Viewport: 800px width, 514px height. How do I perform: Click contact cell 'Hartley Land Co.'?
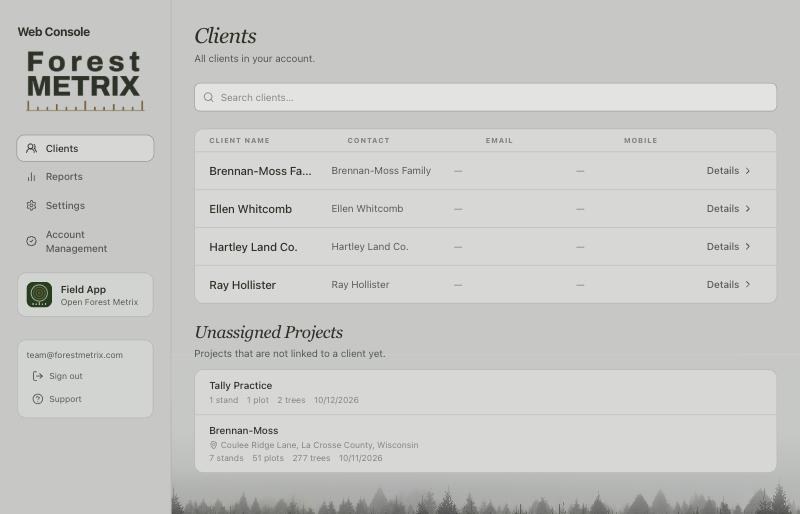(369, 246)
